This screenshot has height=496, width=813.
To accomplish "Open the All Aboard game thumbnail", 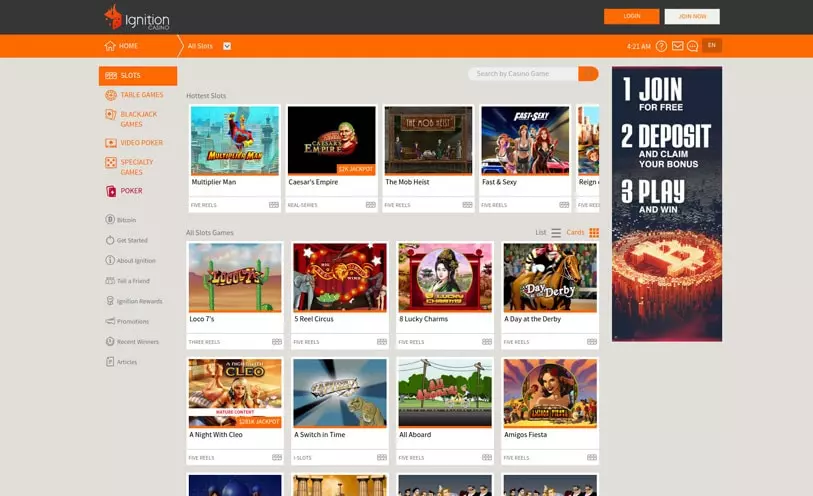I will tap(445, 393).
